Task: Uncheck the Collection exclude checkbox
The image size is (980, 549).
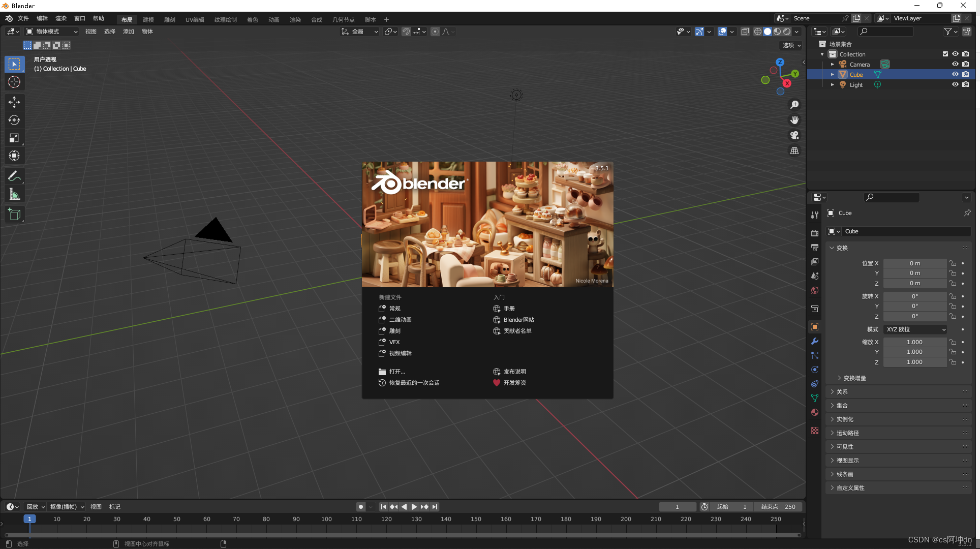Action: 945,54
